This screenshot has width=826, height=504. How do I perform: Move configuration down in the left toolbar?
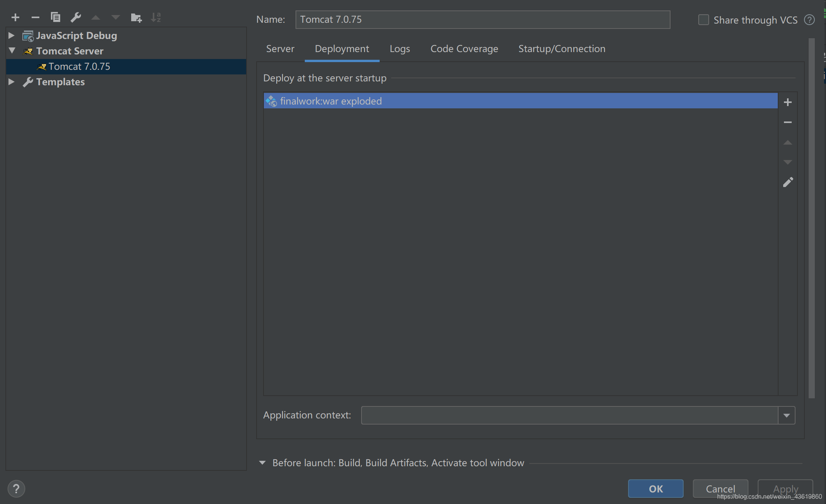pos(115,17)
